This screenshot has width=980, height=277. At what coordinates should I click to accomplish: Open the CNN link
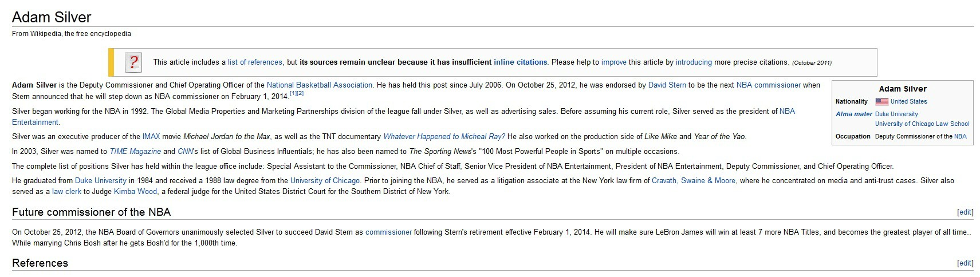(186, 152)
